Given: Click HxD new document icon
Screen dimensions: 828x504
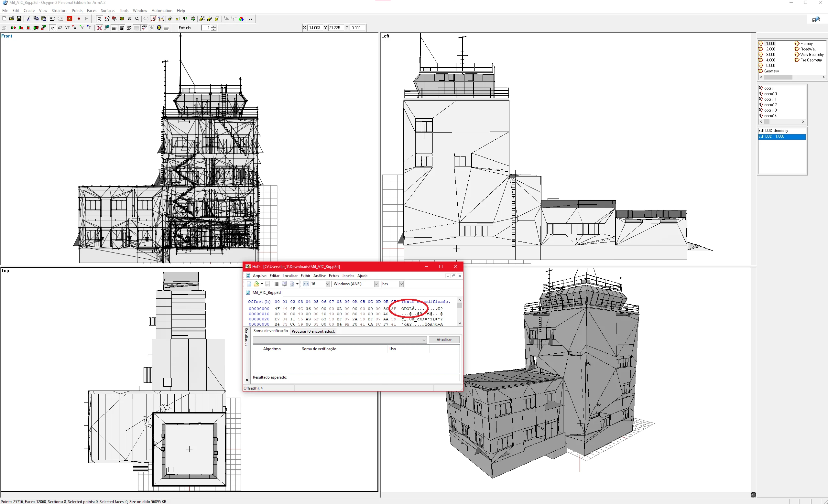Looking at the screenshot, I should tap(249, 284).
